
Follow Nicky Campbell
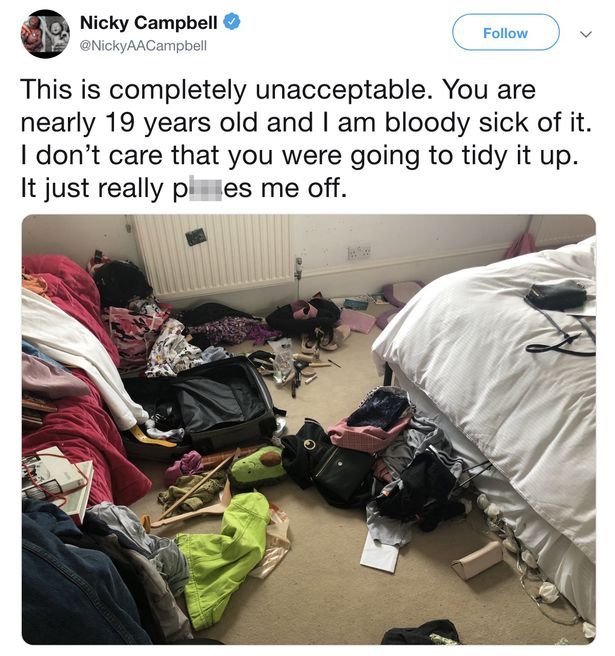click(x=505, y=33)
